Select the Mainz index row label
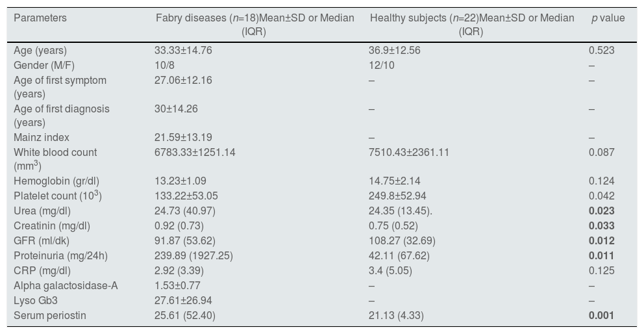The image size is (644, 334). coord(42,137)
